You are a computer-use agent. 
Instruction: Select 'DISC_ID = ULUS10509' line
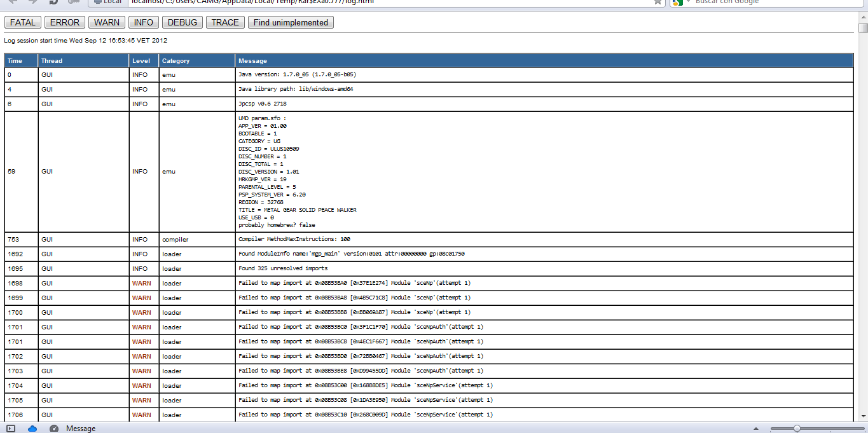pos(269,149)
